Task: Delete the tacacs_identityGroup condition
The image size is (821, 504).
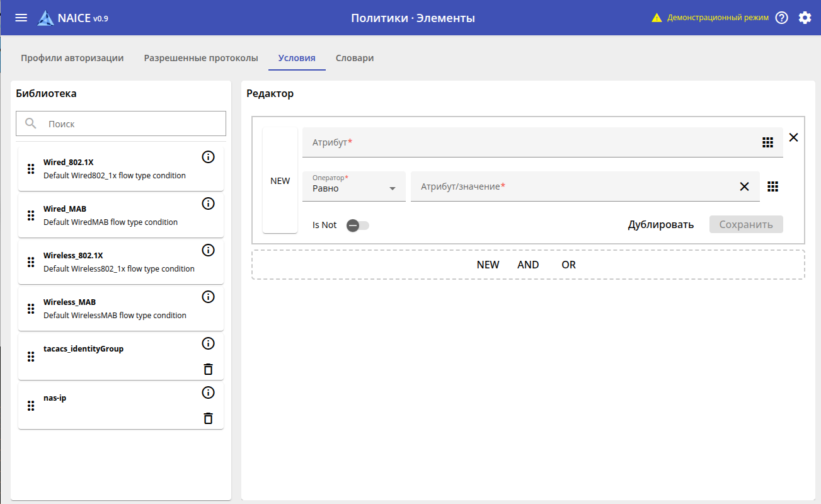Action: [x=208, y=369]
